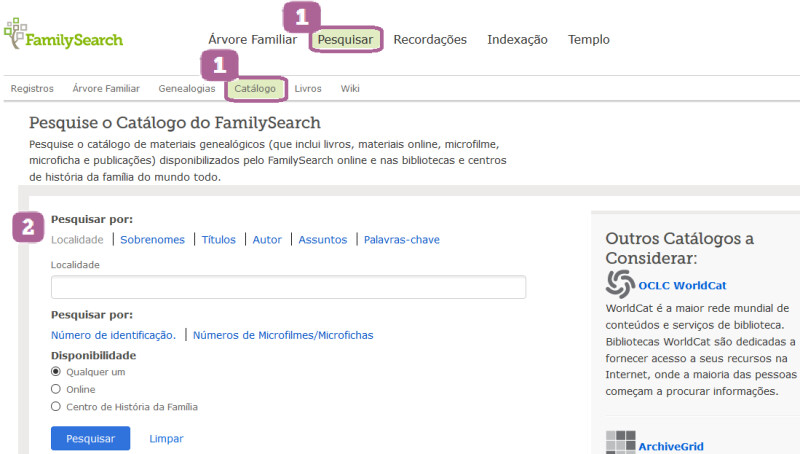Search by Assuntos

coord(322,240)
